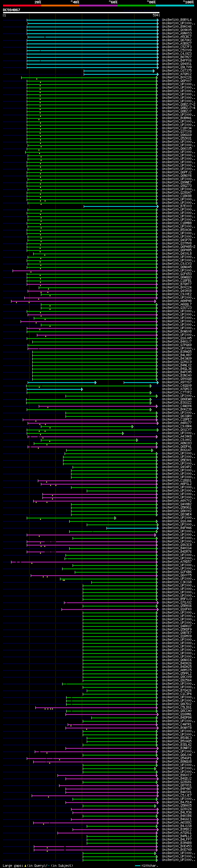The width and height of the screenshot is (197, 868).
Task: Open hit UniRef100_A7QMI2
Action: 177,74
